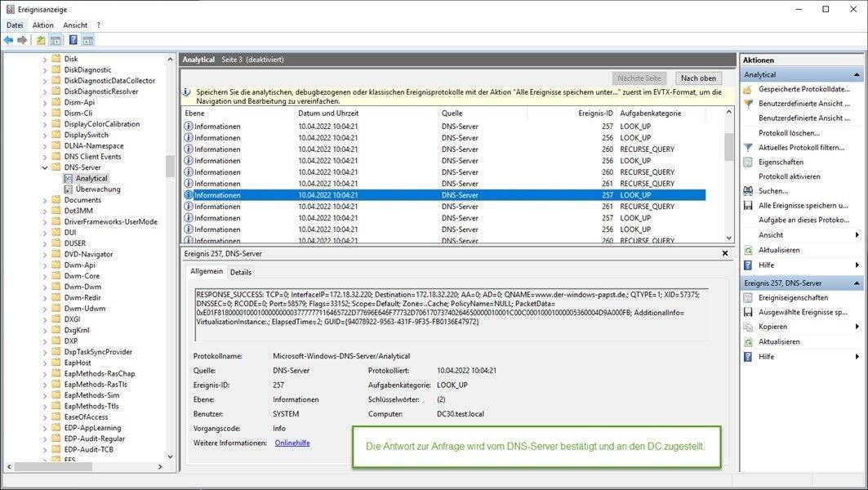Click the binoculars icon next to Suchen
This screenshot has height=490, width=868.
click(749, 190)
